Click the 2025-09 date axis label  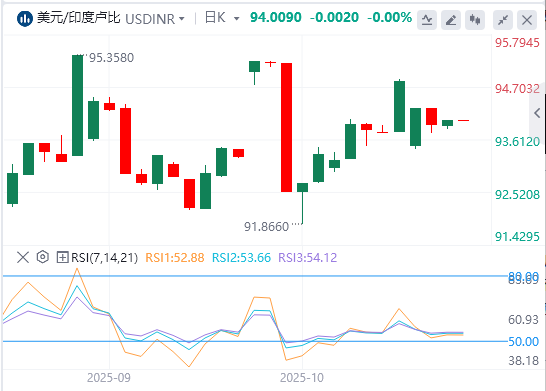point(109,377)
